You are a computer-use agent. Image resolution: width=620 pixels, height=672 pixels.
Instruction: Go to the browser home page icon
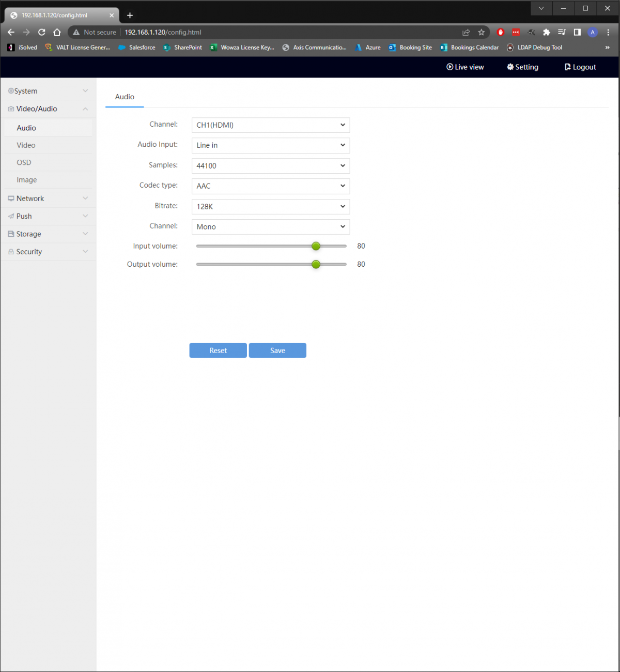(57, 32)
